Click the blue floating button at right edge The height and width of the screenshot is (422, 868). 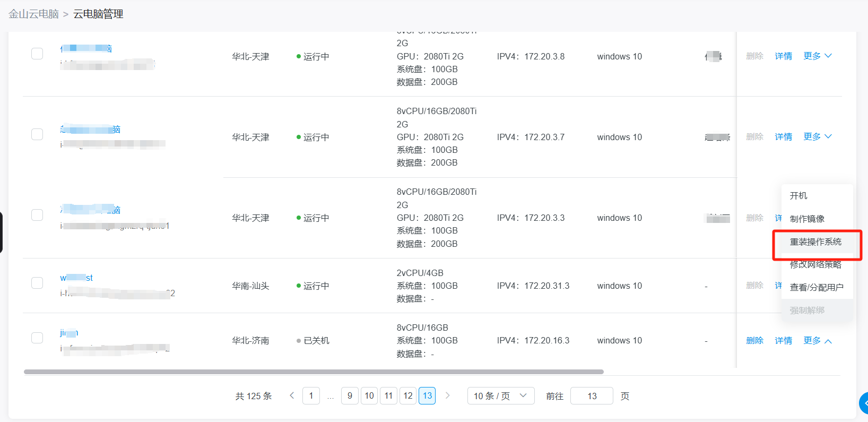point(864,403)
